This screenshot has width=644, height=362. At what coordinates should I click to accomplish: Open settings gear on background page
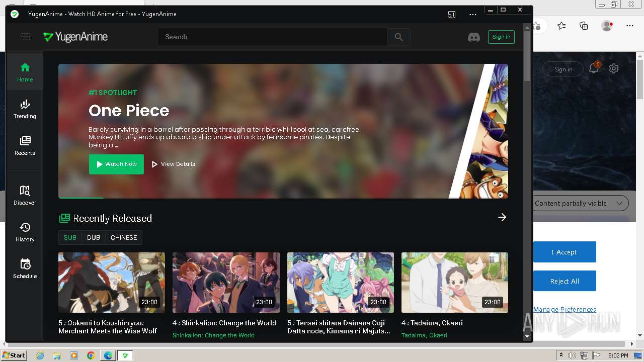point(614,68)
